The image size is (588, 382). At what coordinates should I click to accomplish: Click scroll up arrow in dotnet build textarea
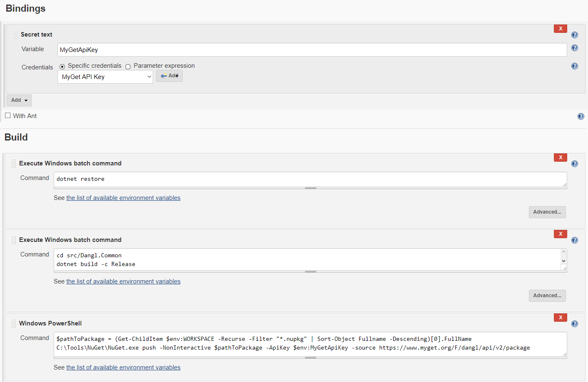(564, 251)
